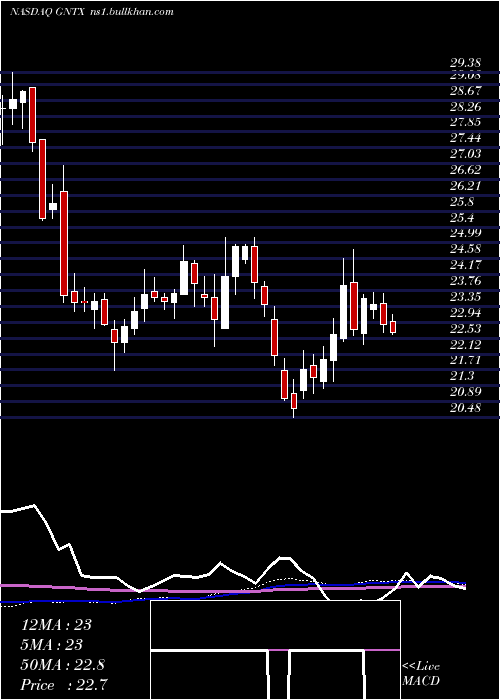Viewport: 500px width, 700px height.
Task: Select the 24.58 price axis label
Action: pos(465,249)
